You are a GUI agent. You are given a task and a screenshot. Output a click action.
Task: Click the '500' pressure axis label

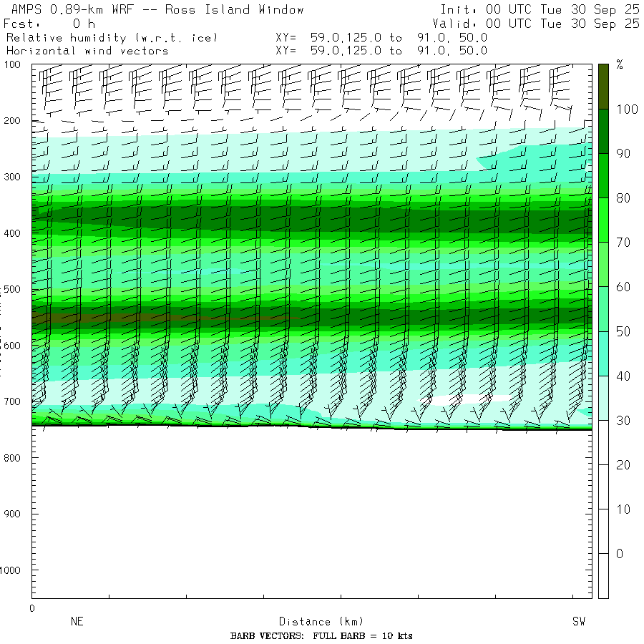click(x=12, y=289)
